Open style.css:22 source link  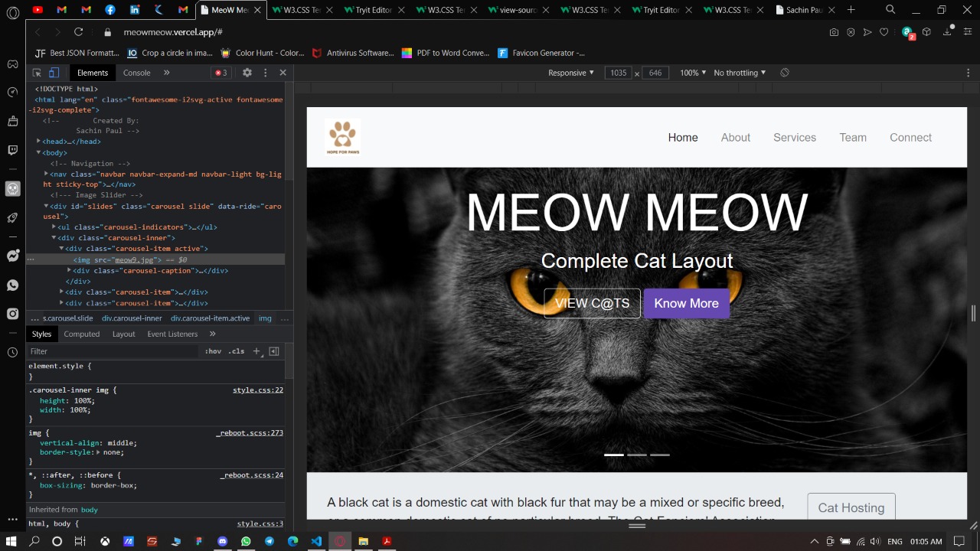pos(258,390)
